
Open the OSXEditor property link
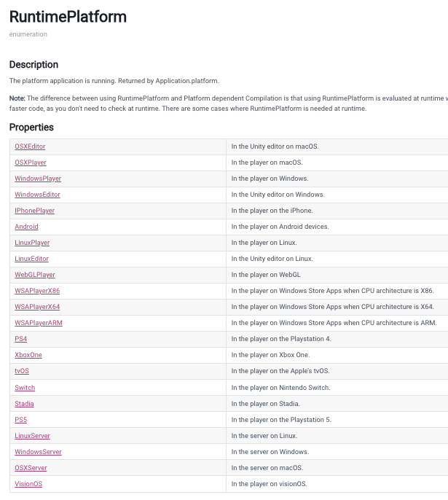click(30, 147)
